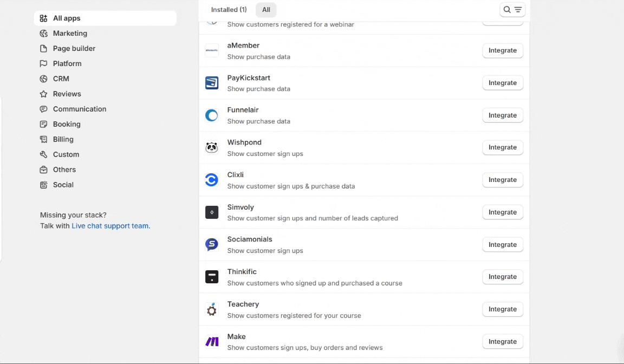
Task: Click the Funnelair app name
Action: [243, 110]
